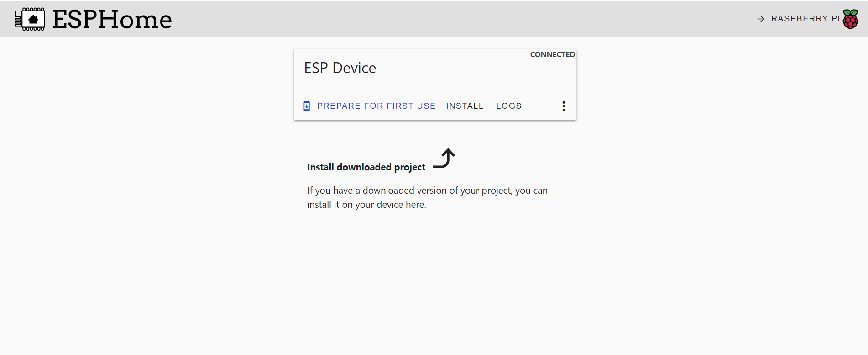Click the ESPHome chip logo icon
The image size is (868, 355).
[30, 19]
